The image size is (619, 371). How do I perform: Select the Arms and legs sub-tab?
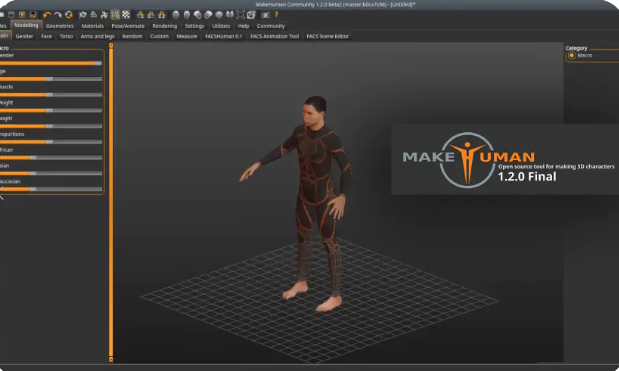tap(97, 36)
